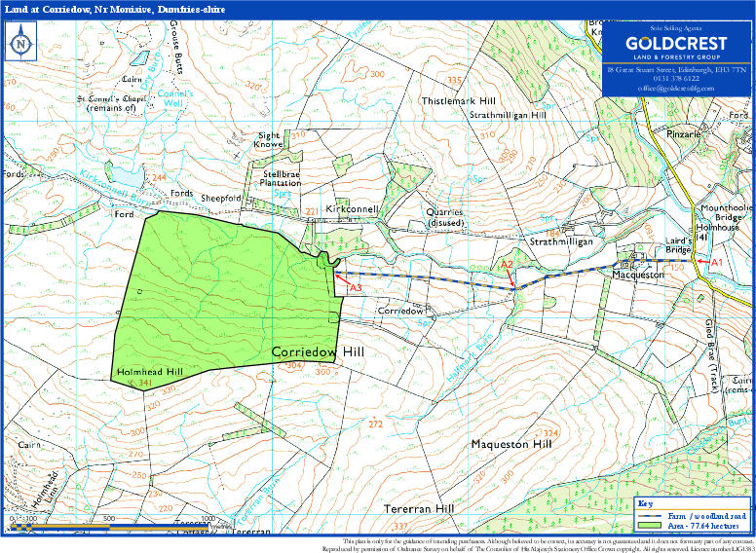Click the 'Land at Corriedow' map title
This screenshot has height=553, width=756.
pos(115,10)
